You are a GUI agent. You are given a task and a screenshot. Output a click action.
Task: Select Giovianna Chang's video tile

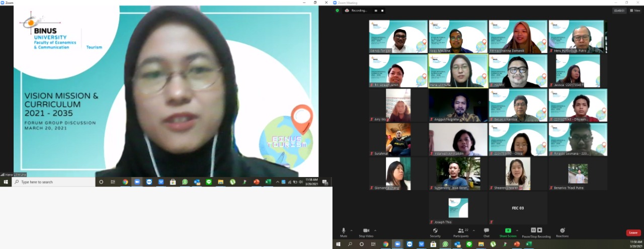tap(398, 174)
